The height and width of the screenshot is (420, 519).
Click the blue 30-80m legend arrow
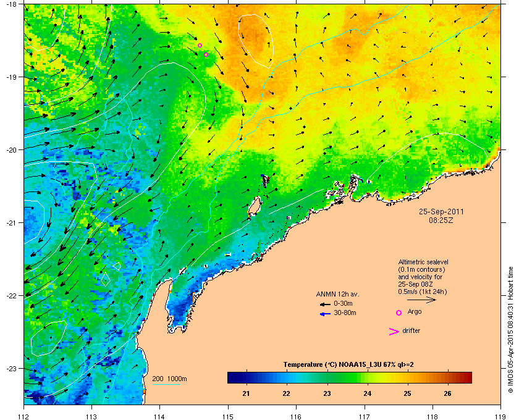point(325,314)
